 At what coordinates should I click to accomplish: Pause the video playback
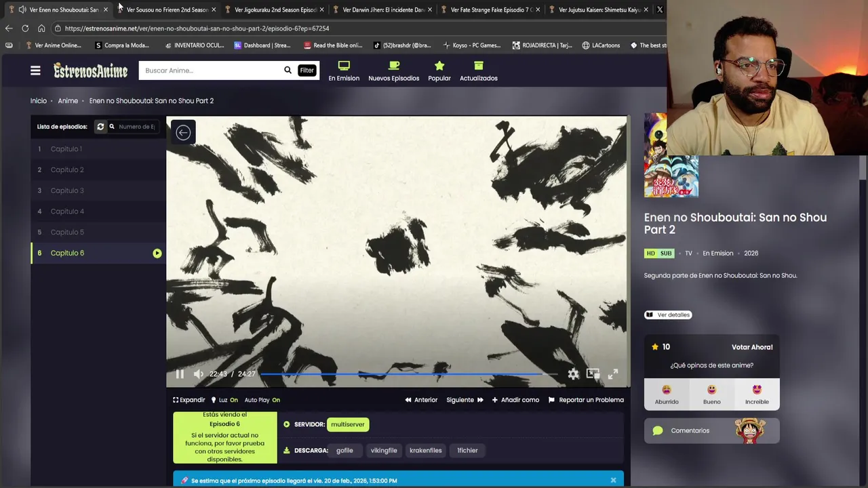[x=180, y=374]
